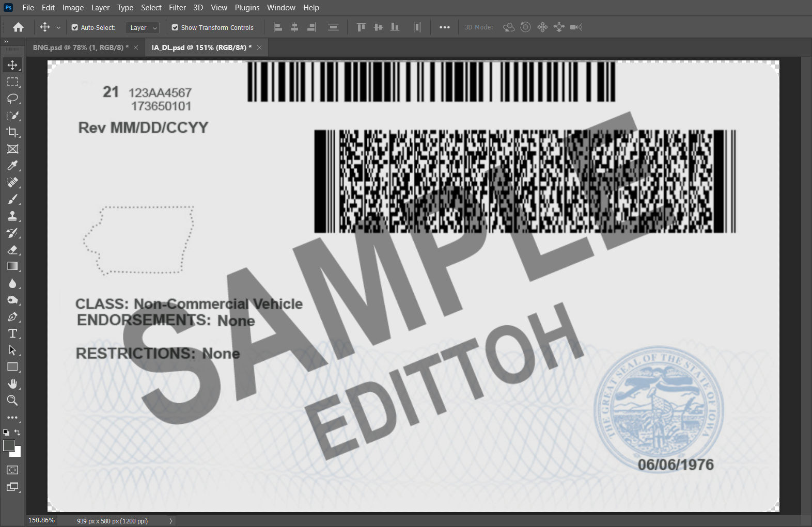Select the Pen tool

[12, 317]
